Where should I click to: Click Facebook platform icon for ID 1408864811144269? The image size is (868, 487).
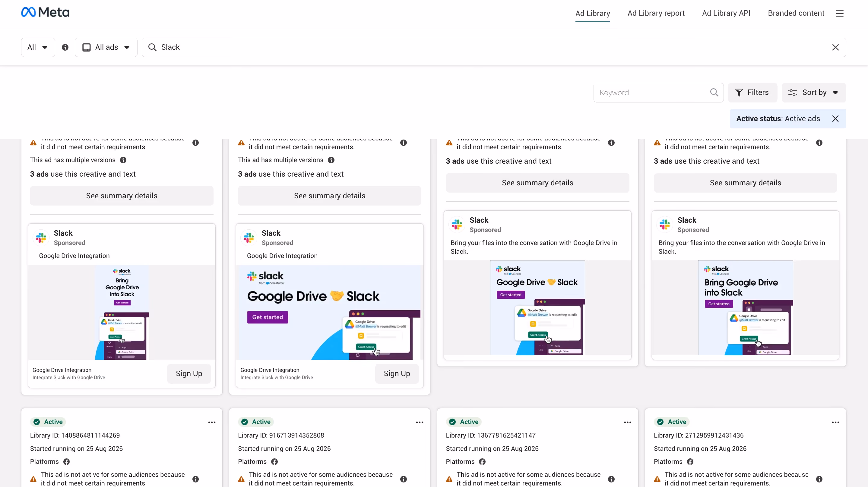click(x=67, y=462)
